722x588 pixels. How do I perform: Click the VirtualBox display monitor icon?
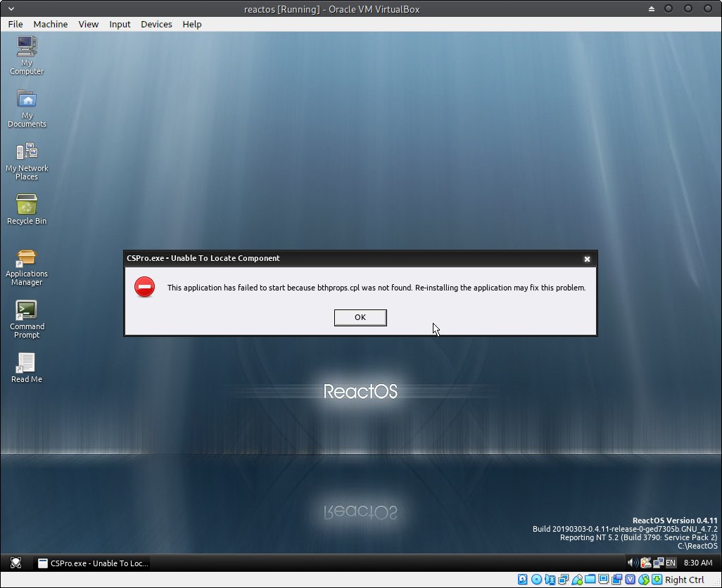click(x=604, y=579)
